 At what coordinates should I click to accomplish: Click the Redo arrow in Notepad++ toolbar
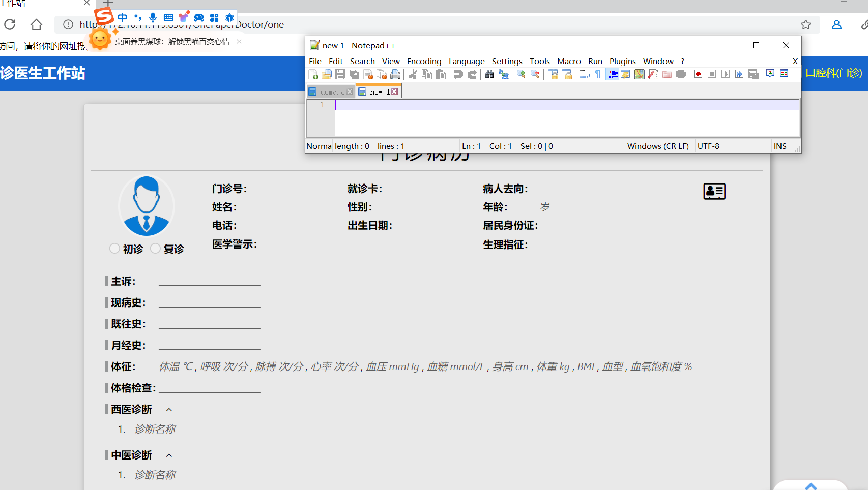pos(472,74)
